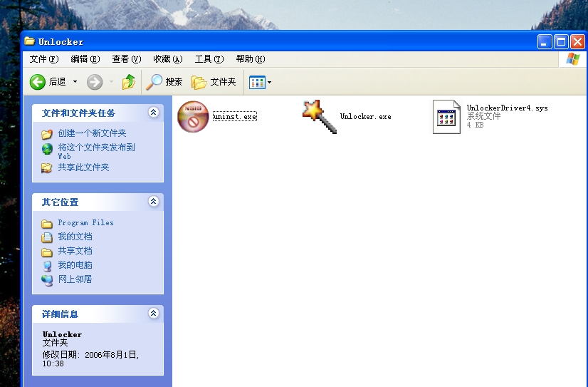Open the Views icon dropdown

[x=260, y=82]
